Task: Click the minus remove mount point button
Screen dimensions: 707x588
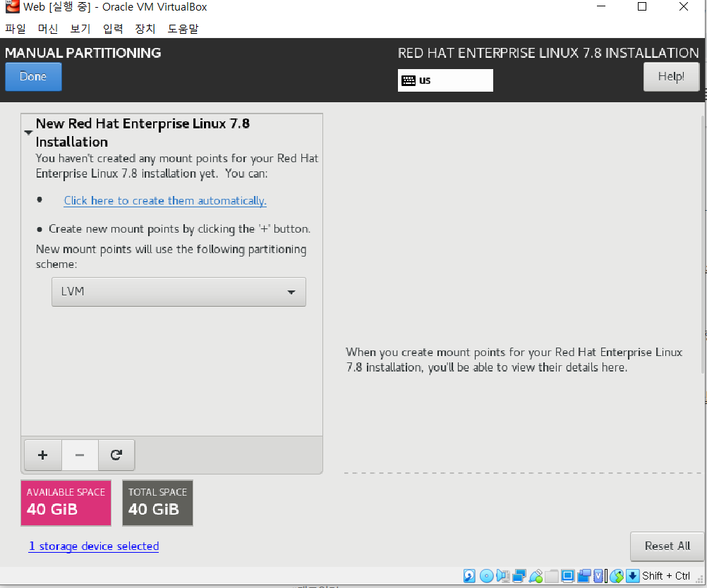Action: [x=80, y=455]
